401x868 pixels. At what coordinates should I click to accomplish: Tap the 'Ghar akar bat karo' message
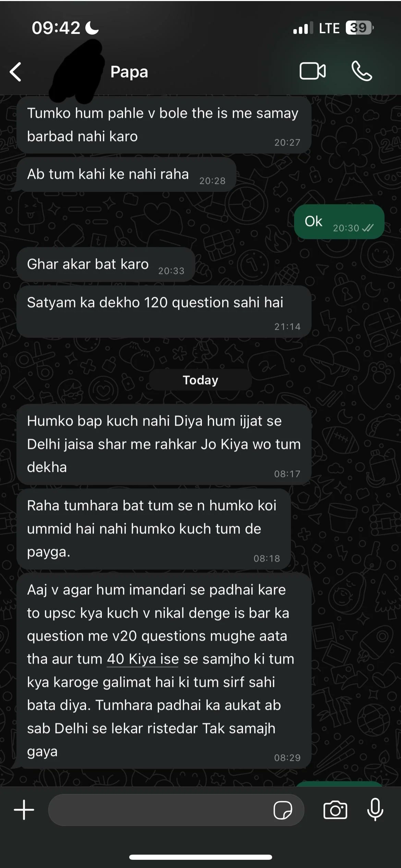point(106,265)
